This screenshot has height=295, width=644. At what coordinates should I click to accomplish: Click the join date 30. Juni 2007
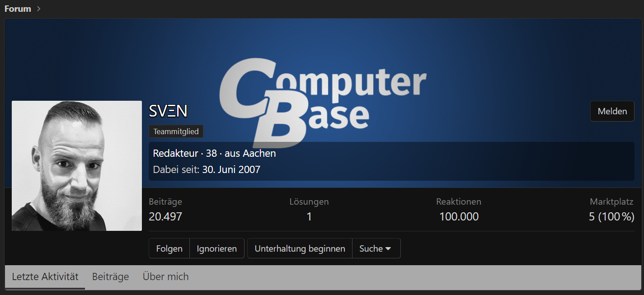point(231,169)
